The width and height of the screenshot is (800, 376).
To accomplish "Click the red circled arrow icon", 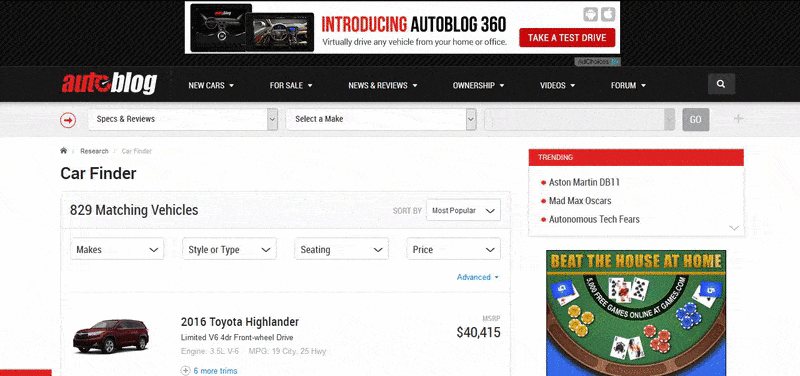I will 68,120.
